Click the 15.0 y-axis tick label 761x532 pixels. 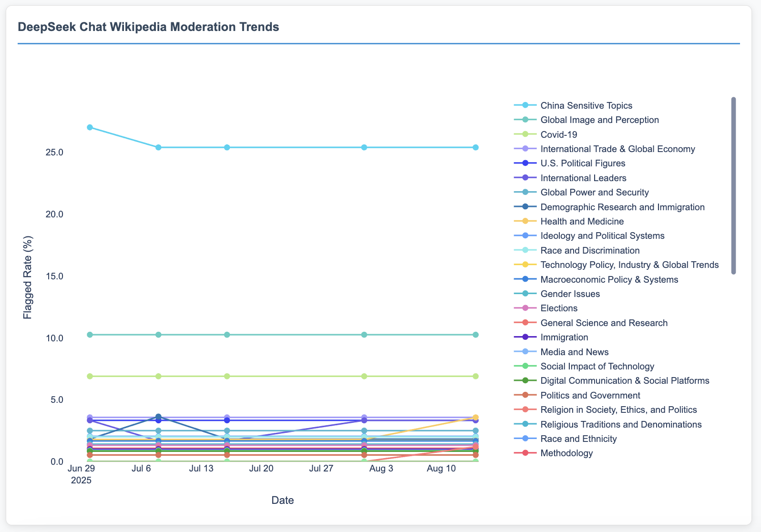point(55,276)
